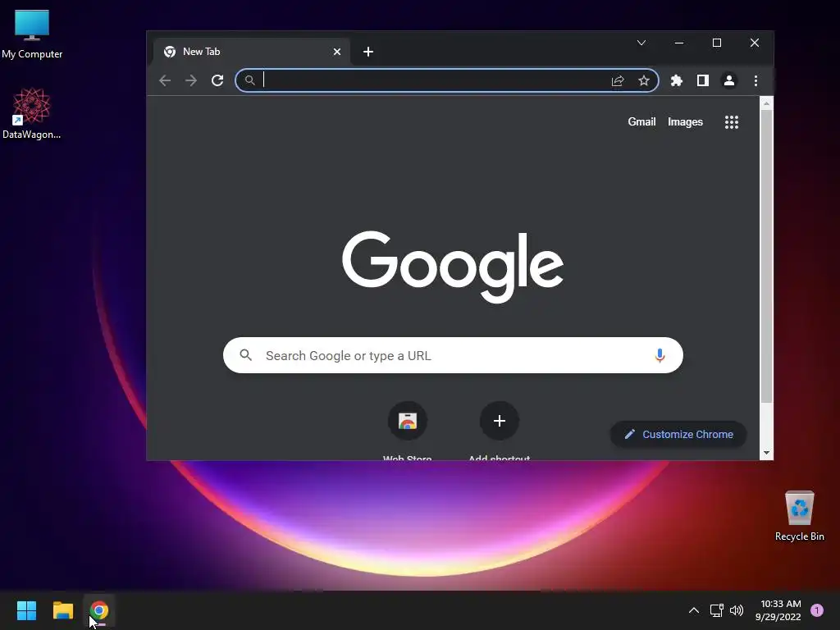Click the scrollbar down arrow in Chrome

pos(767,453)
